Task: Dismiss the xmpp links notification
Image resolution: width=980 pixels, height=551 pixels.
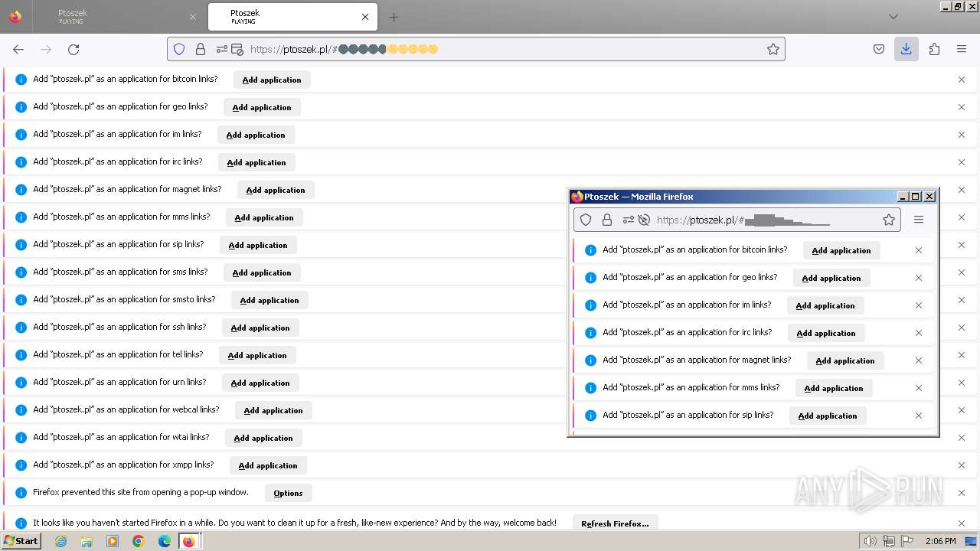Action: point(962,465)
